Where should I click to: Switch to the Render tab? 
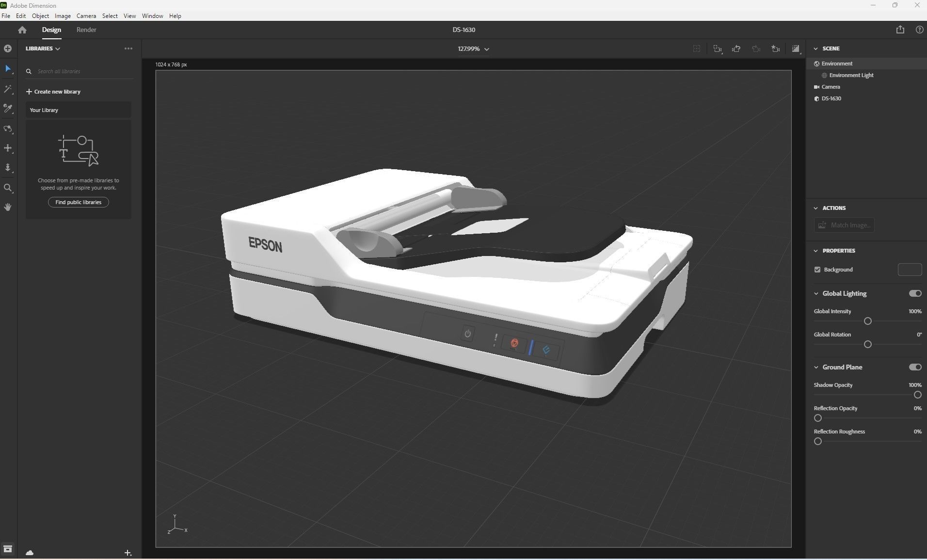point(86,30)
